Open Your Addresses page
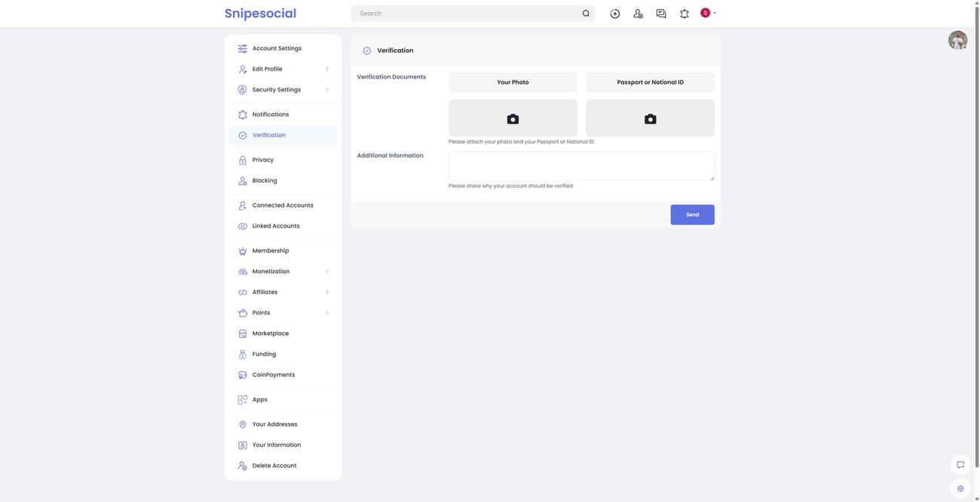The width and height of the screenshot is (980, 502). [283, 424]
